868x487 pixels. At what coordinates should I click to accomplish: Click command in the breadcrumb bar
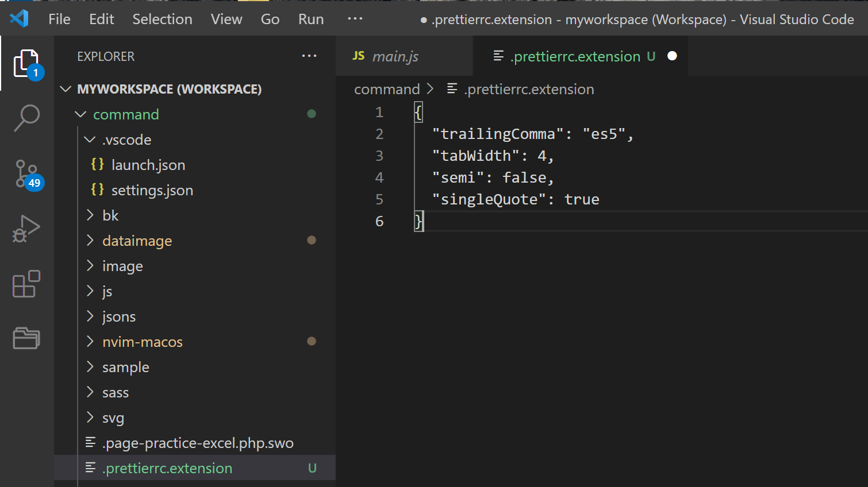coord(387,89)
